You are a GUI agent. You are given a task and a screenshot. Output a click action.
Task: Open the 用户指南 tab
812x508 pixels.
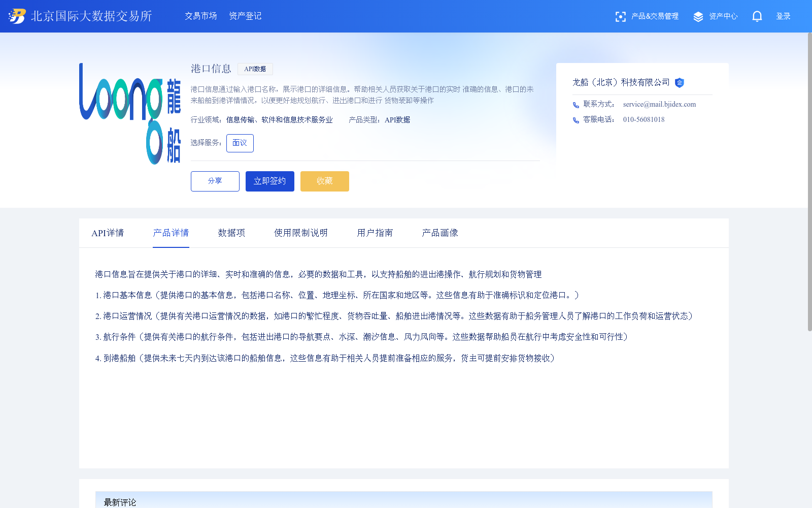[x=375, y=233]
